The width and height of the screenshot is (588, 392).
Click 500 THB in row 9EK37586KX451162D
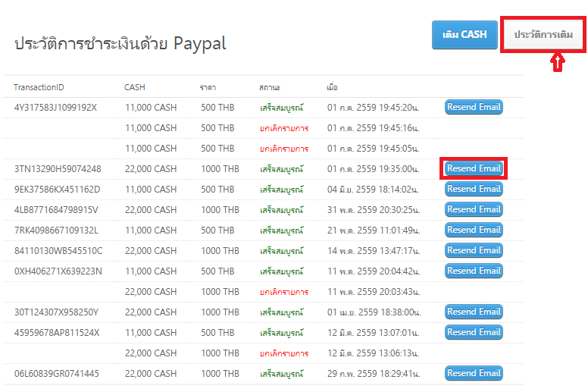[217, 190]
